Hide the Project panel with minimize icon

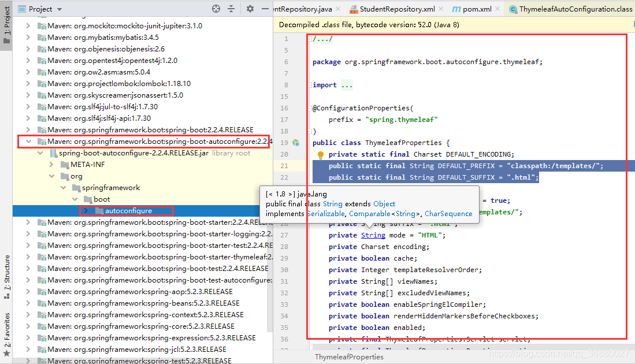[265, 9]
